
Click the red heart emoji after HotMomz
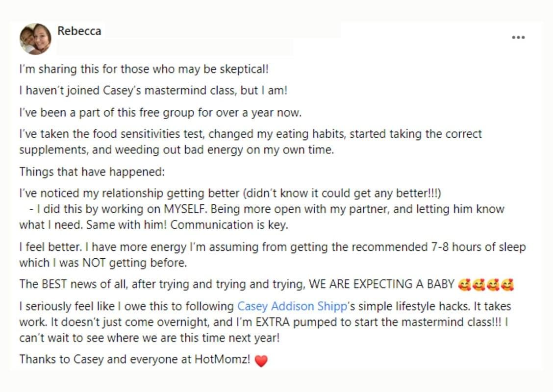pos(261,361)
